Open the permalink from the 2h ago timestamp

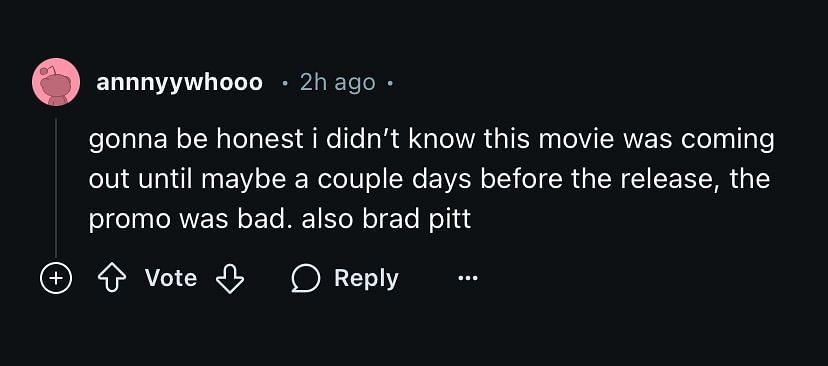point(337,82)
